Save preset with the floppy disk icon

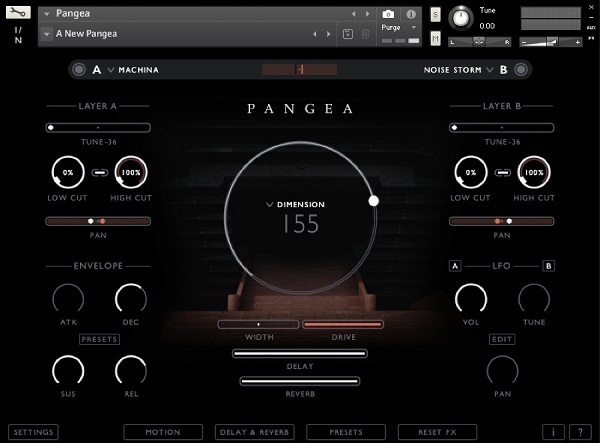coord(348,34)
